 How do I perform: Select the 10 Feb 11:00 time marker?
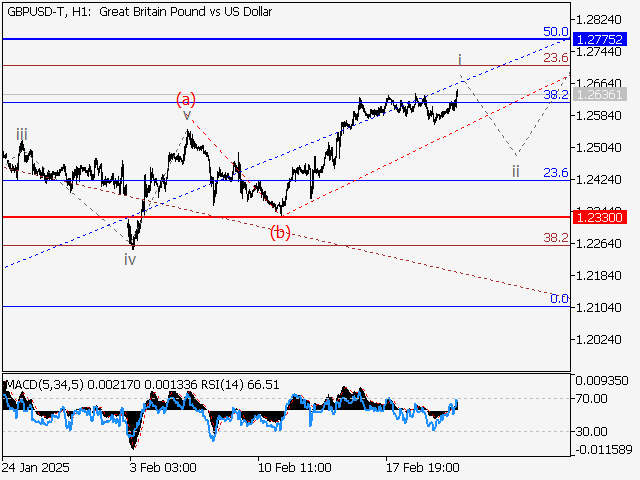(x=296, y=467)
